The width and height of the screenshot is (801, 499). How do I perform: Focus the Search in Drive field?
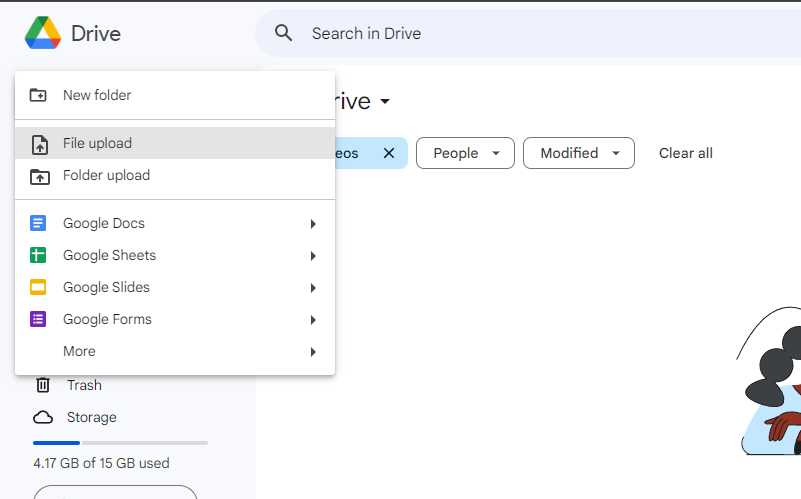(528, 33)
